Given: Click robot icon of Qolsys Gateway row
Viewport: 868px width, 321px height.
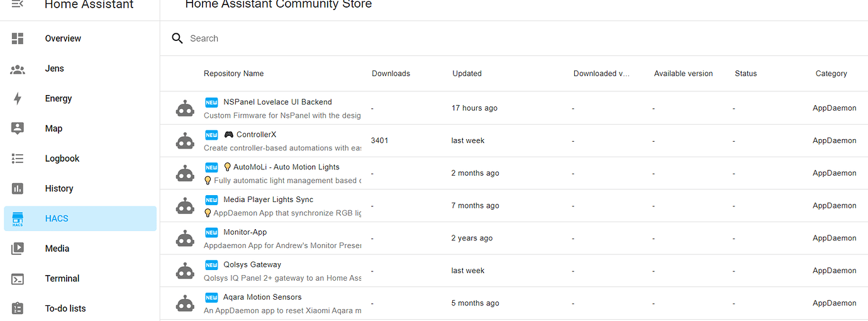Looking at the screenshot, I should (x=185, y=271).
